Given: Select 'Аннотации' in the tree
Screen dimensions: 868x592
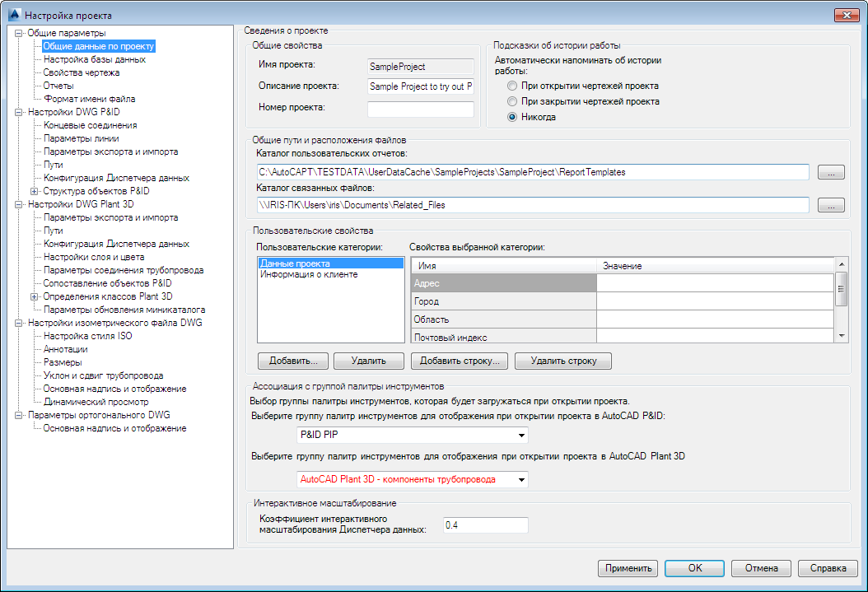Looking at the screenshot, I should point(65,349).
